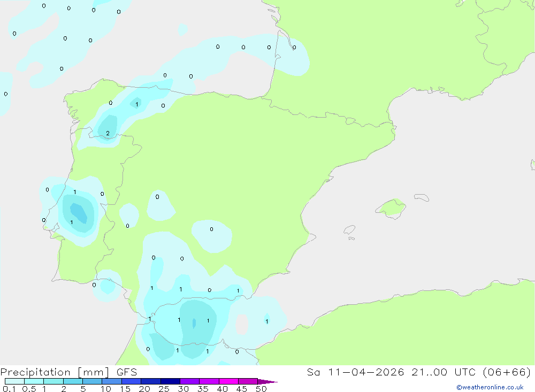Click Ibiza island on the map

point(349,230)
